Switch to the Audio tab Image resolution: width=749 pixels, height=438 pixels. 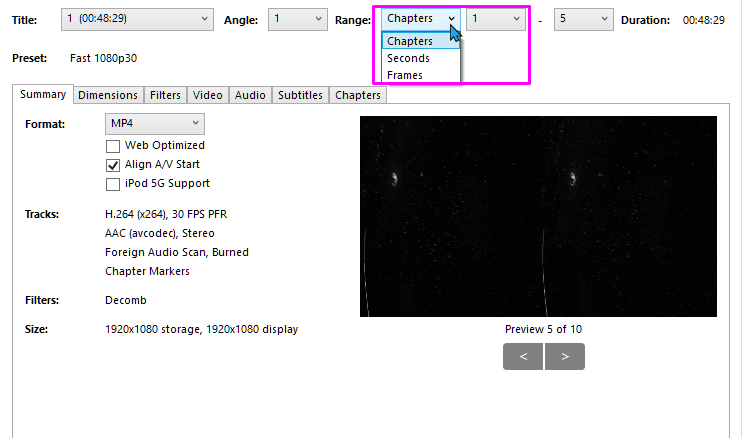pos(250,95)
